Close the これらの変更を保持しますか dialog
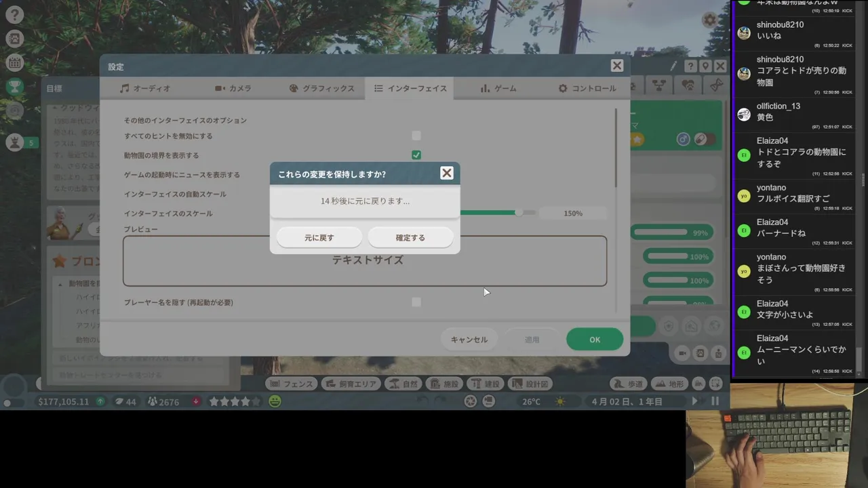The width and height of the screenshot is (868, 488). click(447, 174)
